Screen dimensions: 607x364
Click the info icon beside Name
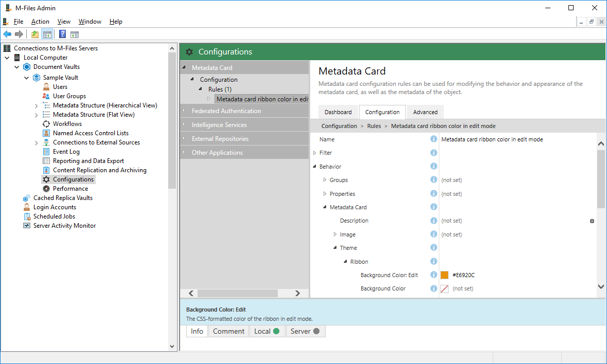[434, 139]
